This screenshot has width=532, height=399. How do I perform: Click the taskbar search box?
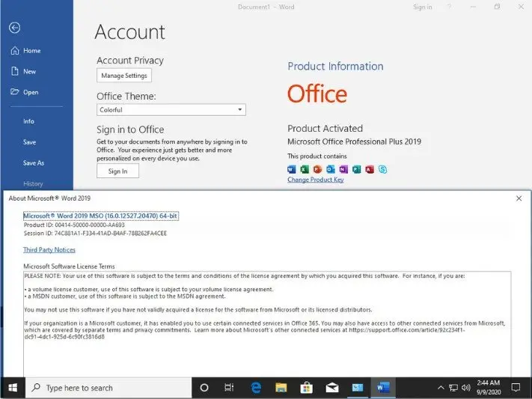pyautogui.click(x=108, y=388)
